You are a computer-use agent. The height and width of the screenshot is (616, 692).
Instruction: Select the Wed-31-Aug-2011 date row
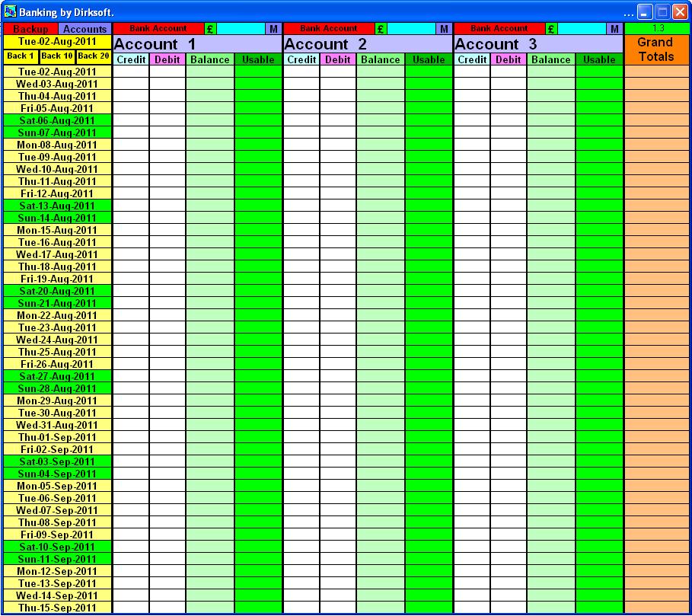click(57, 425)
